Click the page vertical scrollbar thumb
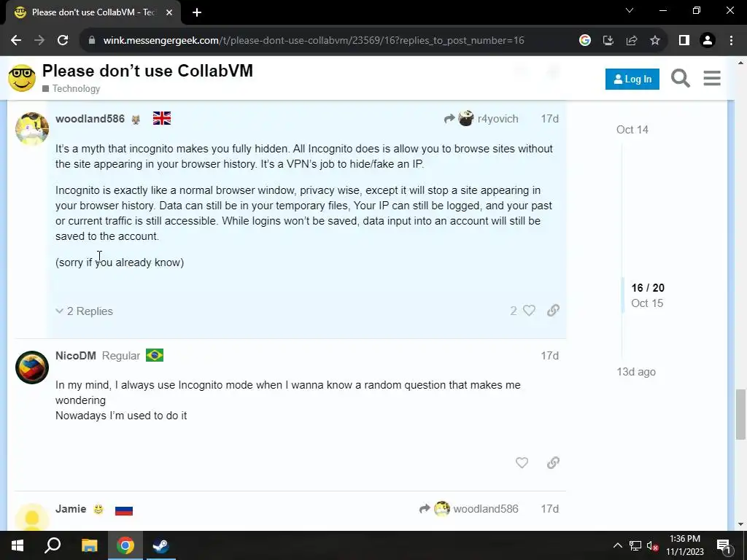This screenshot has height=560, width=747. click(740, 414)
